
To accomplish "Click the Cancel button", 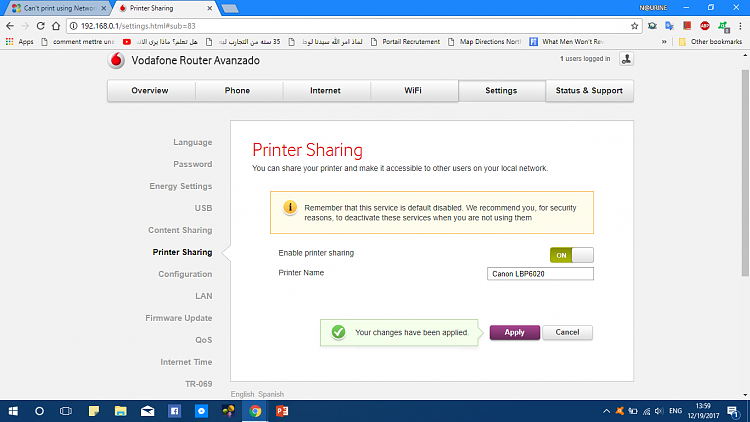I will point(567,333).
